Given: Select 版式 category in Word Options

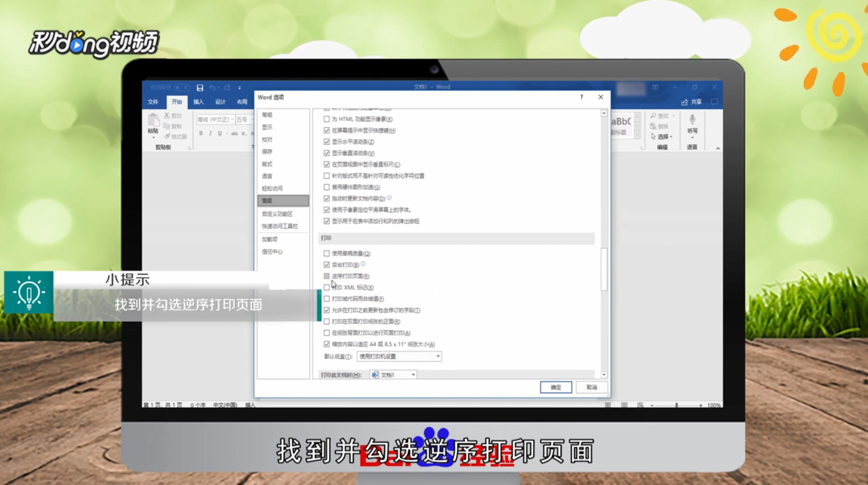Looking at the screenshot, I should (283, 164).
